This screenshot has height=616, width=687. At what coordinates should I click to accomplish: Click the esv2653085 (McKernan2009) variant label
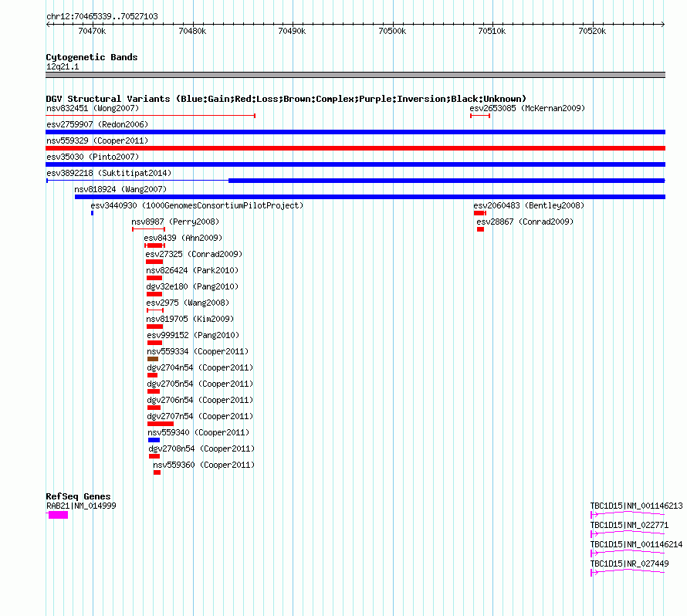(x=527, y=108)
